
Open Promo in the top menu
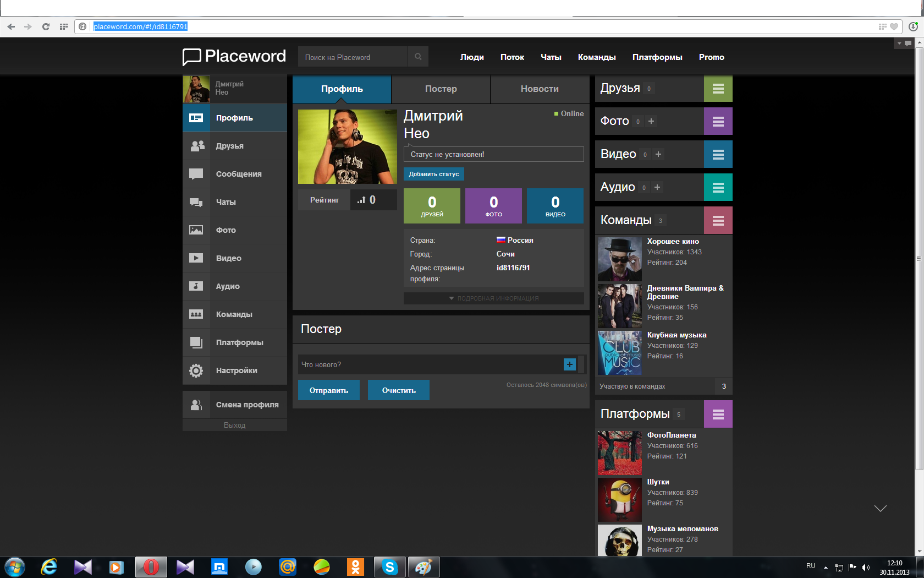coord(712,57)
